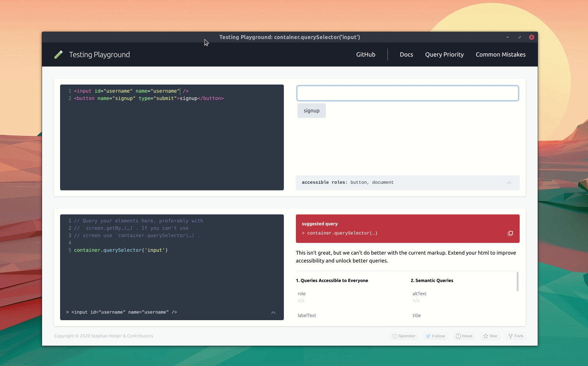Click the username input in the preview
Screen dimensions: 588x366
(x=407, y=93)
